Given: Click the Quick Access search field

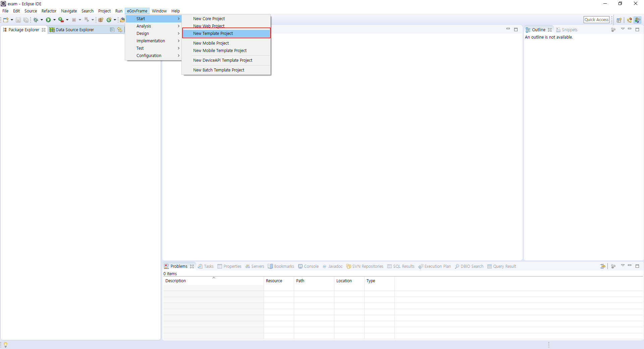Looking at the screenshot, I should coord(596,20).
